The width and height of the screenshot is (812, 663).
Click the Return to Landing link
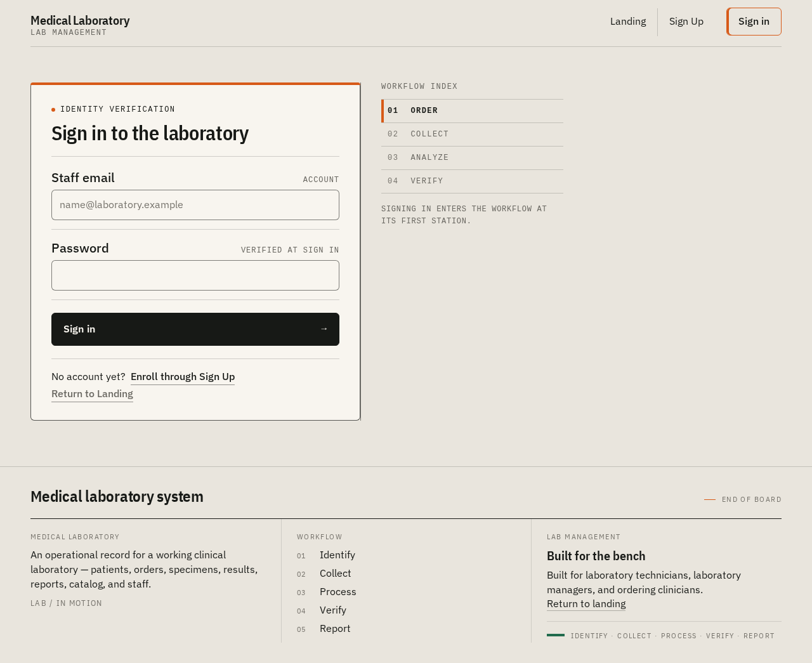[92, 394]
